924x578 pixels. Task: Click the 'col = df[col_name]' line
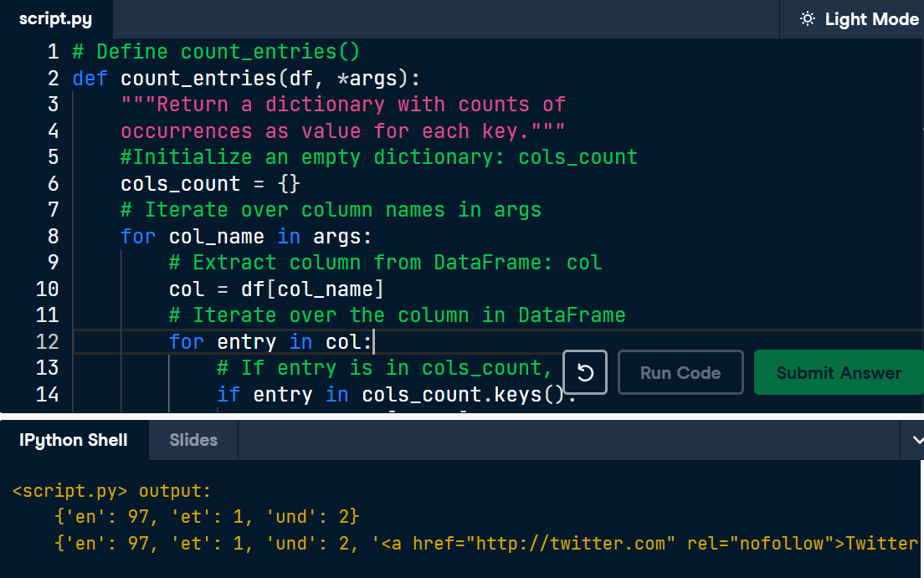point(276,289)
